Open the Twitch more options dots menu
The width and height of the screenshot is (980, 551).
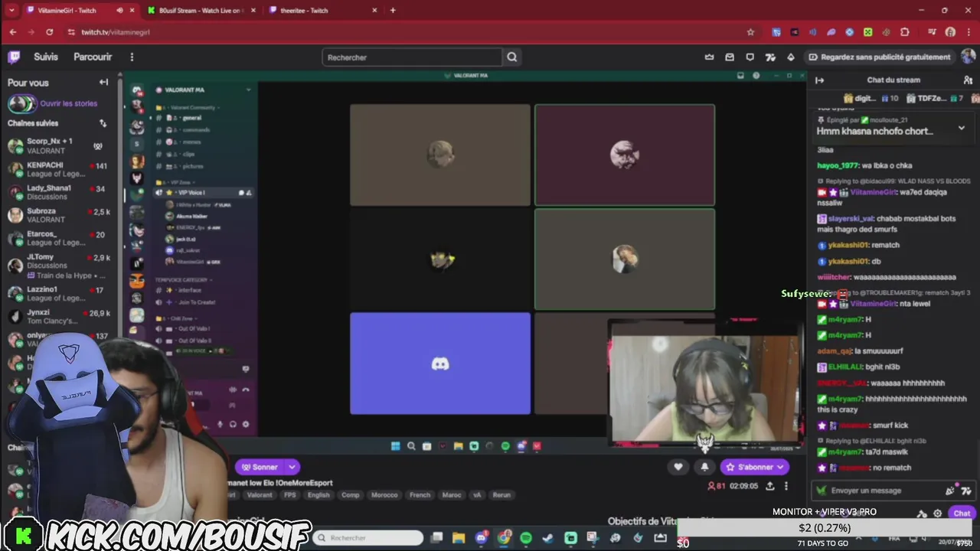point(132,57)
